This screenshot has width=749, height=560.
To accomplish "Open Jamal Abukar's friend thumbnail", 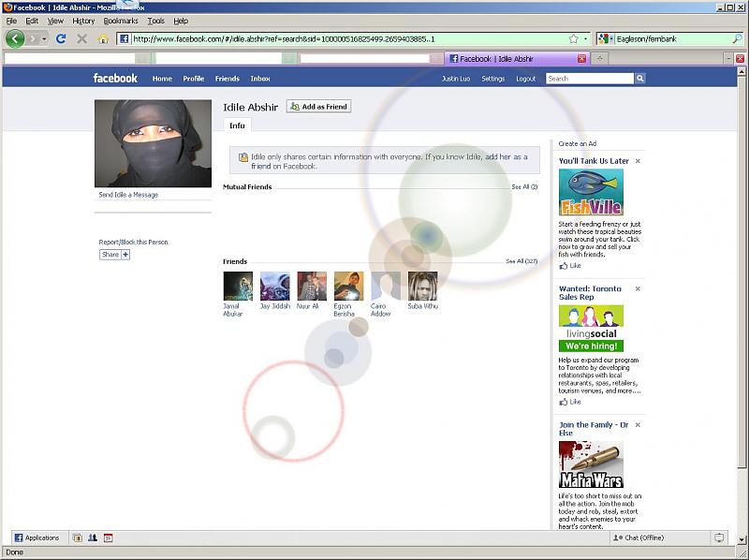I will (x=238, y=286).
